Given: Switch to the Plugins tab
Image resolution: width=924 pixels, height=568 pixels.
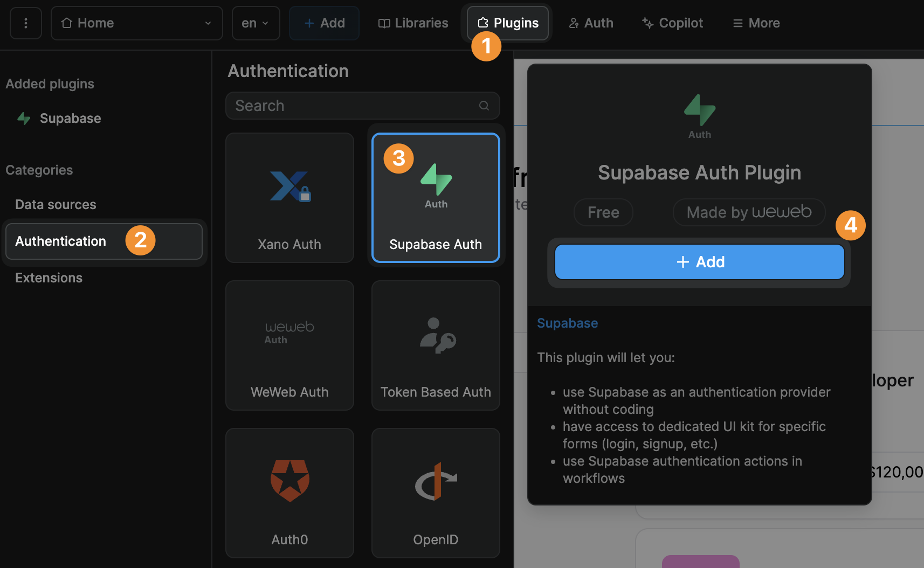Looking at the screenshot, I should pyautogui.click(x=507, y=23).
